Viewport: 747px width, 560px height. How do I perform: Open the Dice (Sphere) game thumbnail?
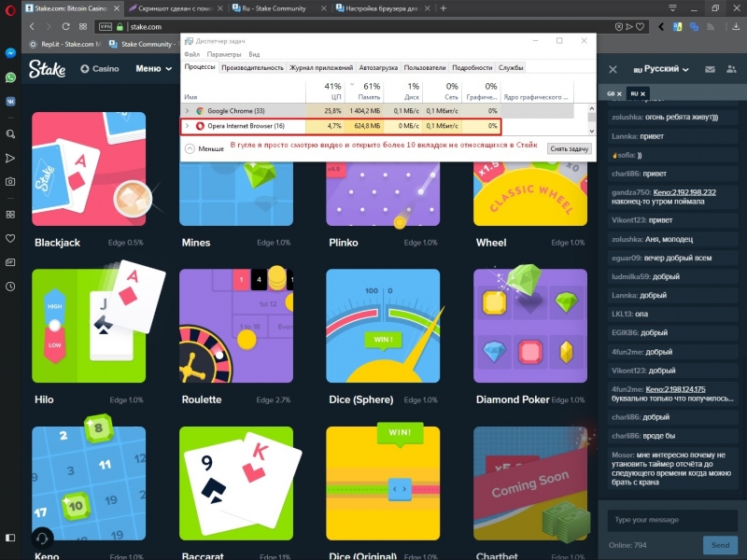[383, 326]
